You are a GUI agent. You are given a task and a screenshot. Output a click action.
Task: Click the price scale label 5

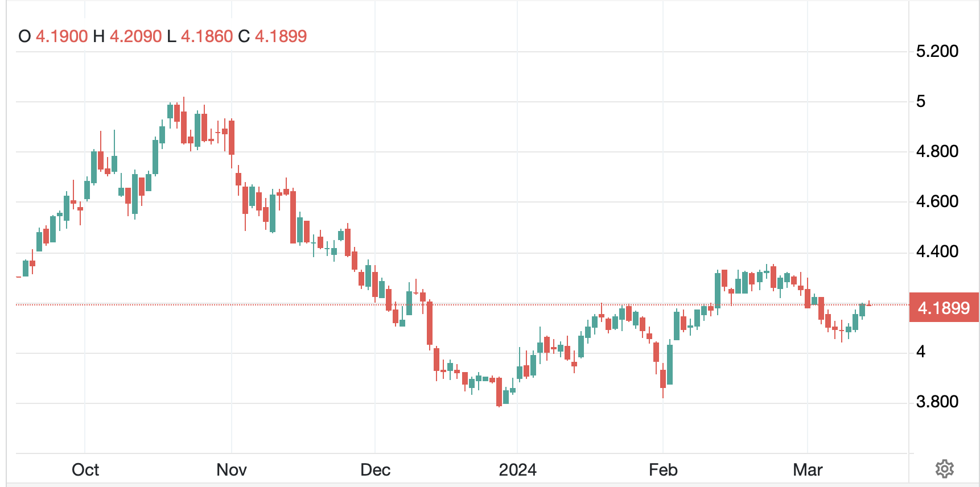[921, 101]
